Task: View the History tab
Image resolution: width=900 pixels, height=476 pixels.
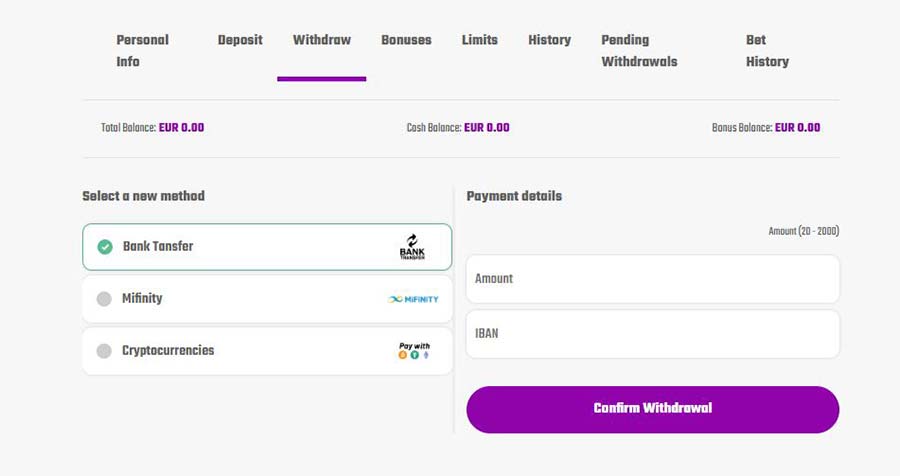Action: (x=549, y=40)
